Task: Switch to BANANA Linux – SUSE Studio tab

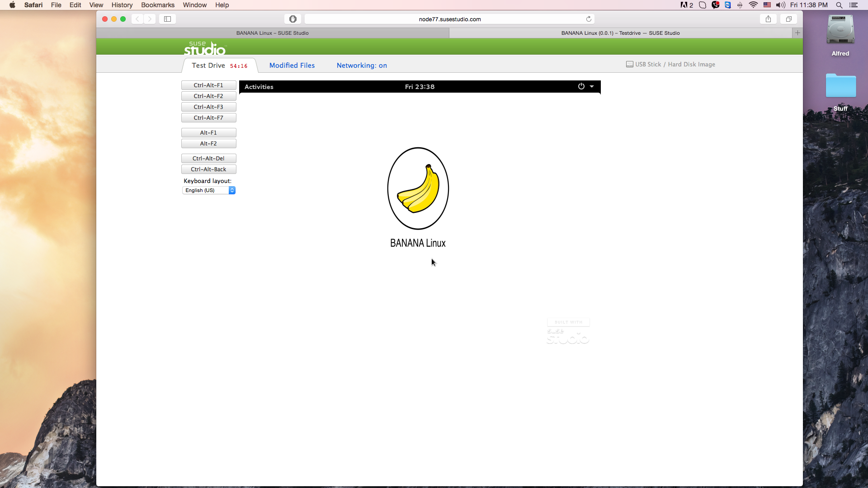Action: click(x=272, y=33)
